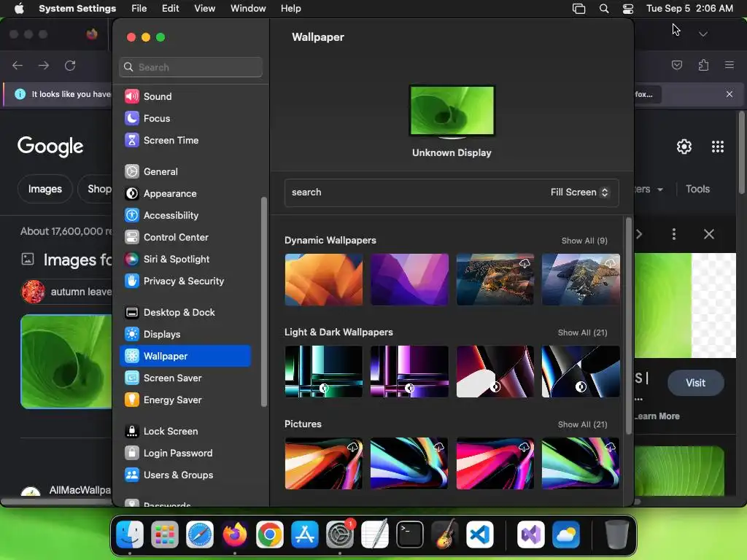
Task: Close the Google image preview panel
Action: tap(709, 234)
